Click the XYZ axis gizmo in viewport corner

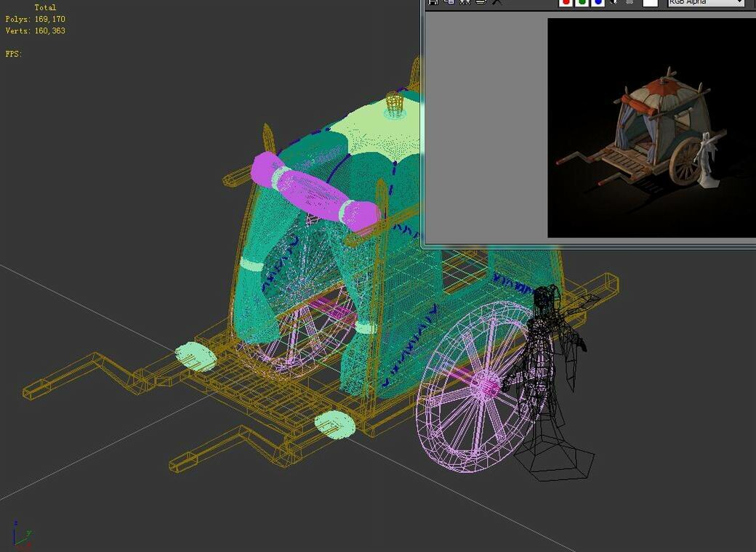22,535
